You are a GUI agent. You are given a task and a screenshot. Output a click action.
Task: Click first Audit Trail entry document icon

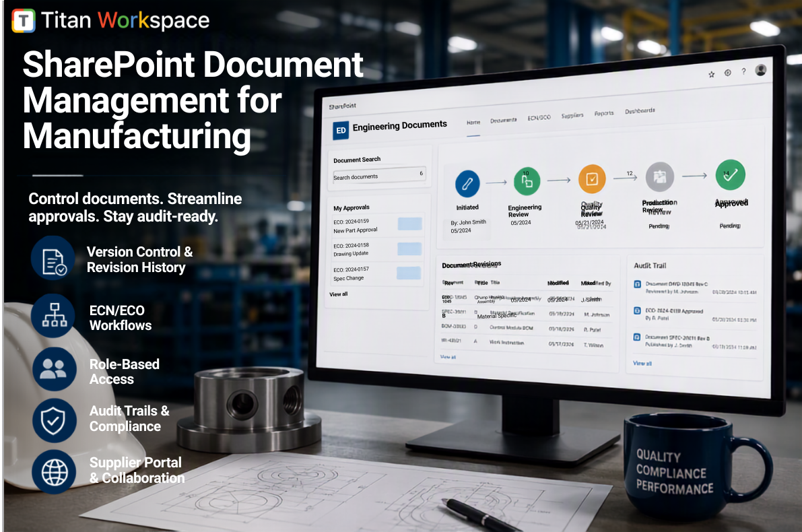click(637, 284)
